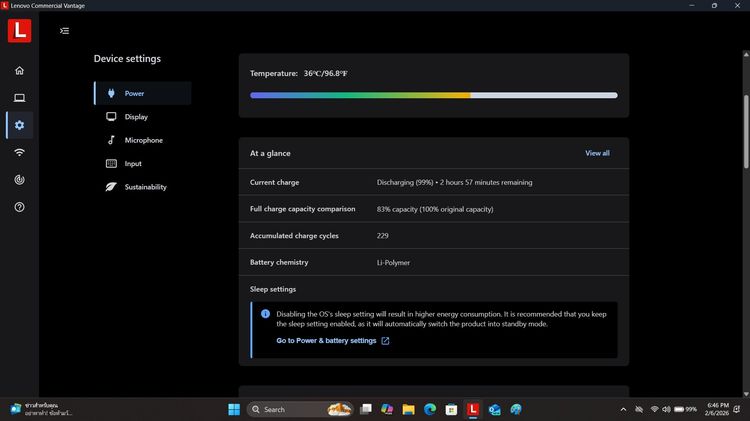Open the Windows Start menu
Image resolution: width=750 pixels, height=421 pixels.
point(234,410)
